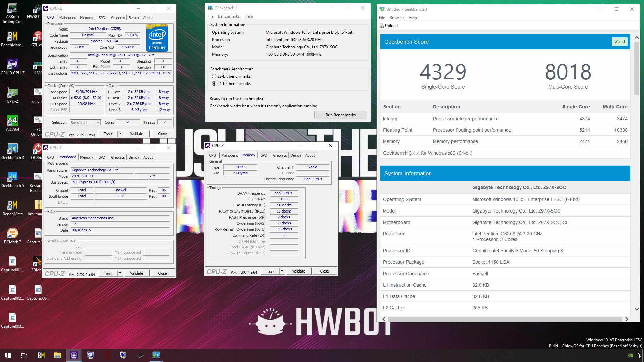
Task: Click the vertical scrollbar in Geekbench results
Action: click(637, 67)
